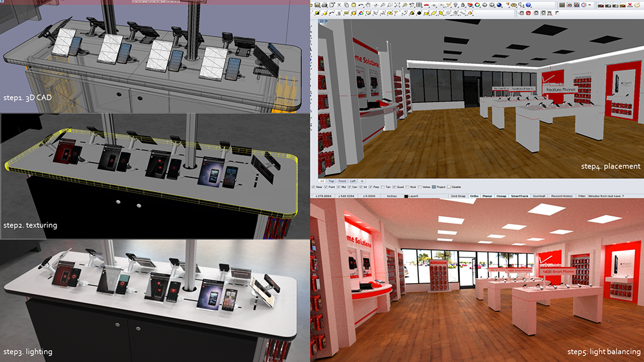The image size is (644, 362).
Task: Switch to the Top viewport tab
Action: point(331,181)
